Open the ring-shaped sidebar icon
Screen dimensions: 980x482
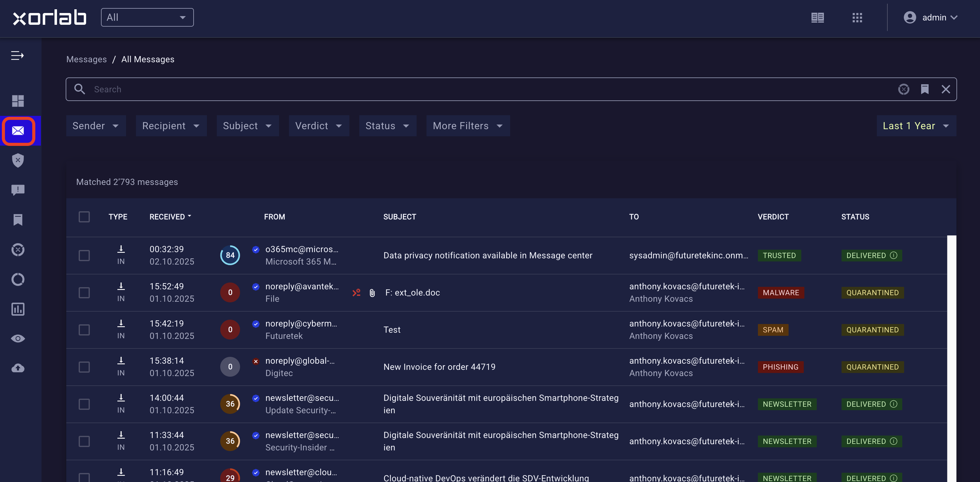18,279
